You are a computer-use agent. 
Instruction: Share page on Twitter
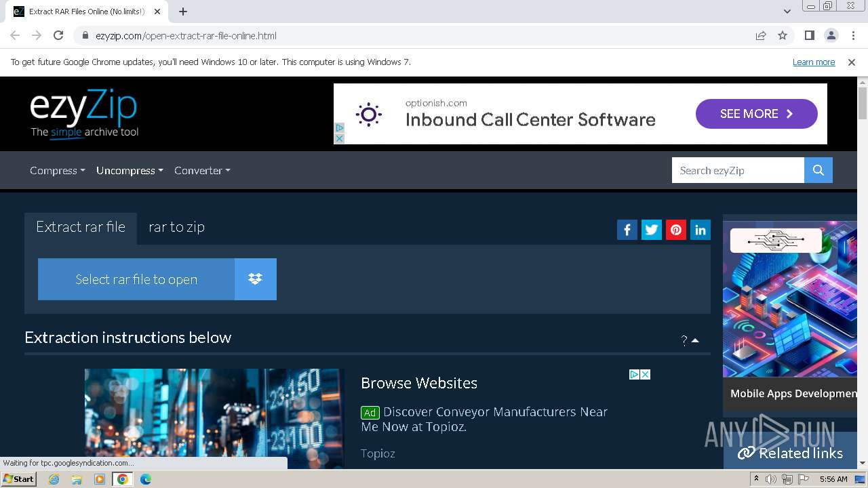point(652,230)
